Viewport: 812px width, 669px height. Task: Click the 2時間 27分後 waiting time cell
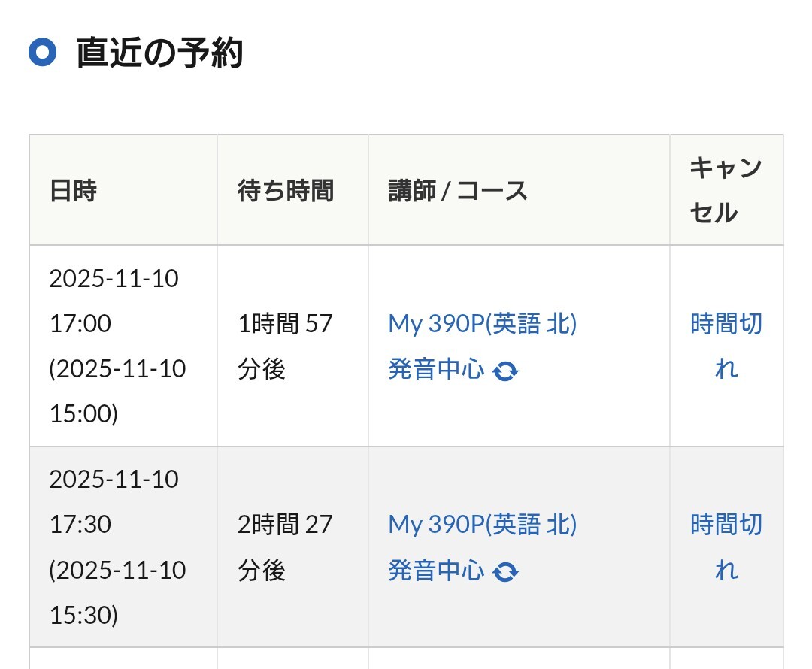click(x=284, y=546)
